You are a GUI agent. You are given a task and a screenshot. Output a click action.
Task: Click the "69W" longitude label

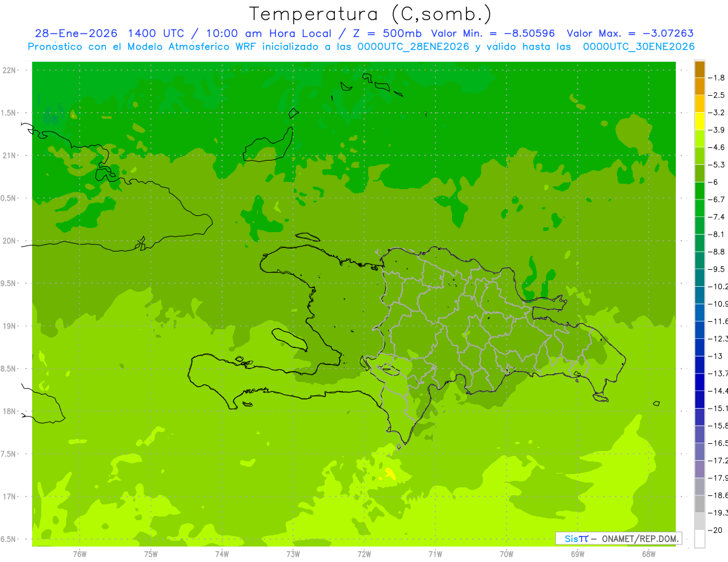pos(578,554)
